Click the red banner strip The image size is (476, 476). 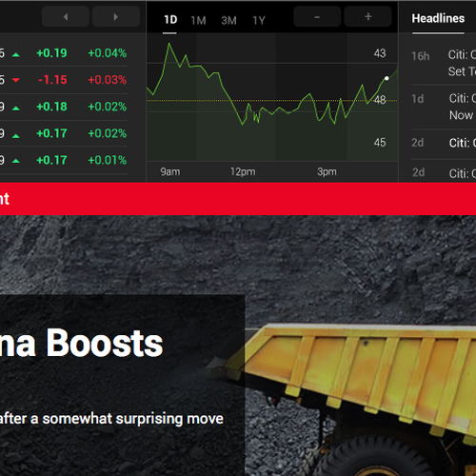coord(238,199)
